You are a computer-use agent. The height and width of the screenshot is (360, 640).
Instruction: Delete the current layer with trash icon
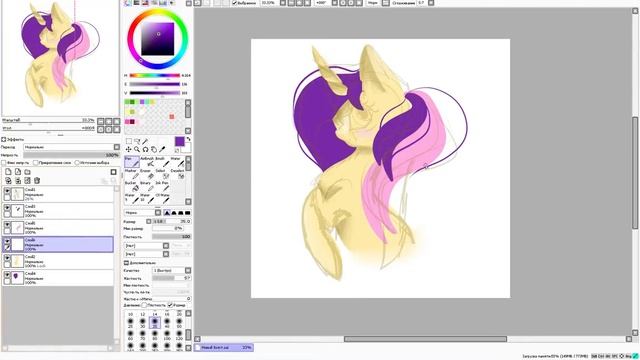click(37, 180)
